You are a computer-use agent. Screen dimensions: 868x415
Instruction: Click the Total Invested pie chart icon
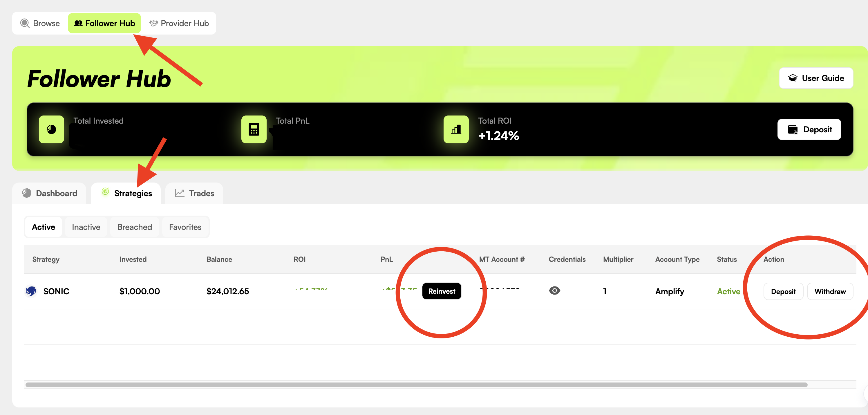[52, 129]
